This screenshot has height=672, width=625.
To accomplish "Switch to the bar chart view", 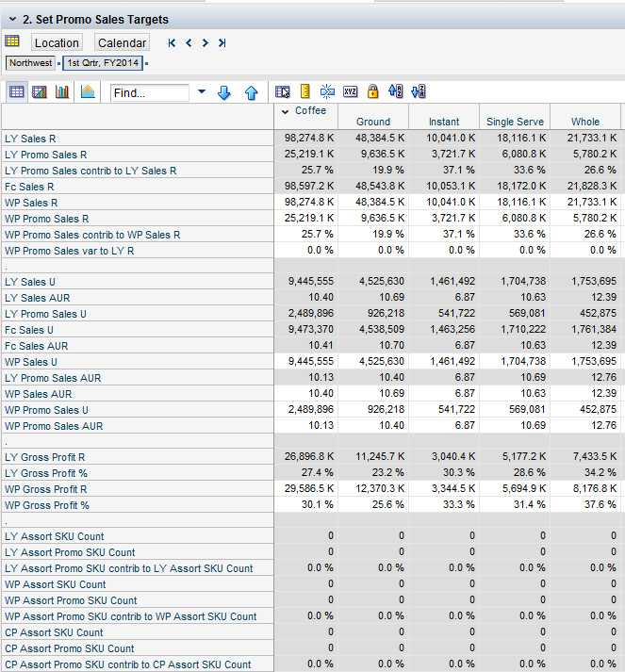I will point(63,92).
